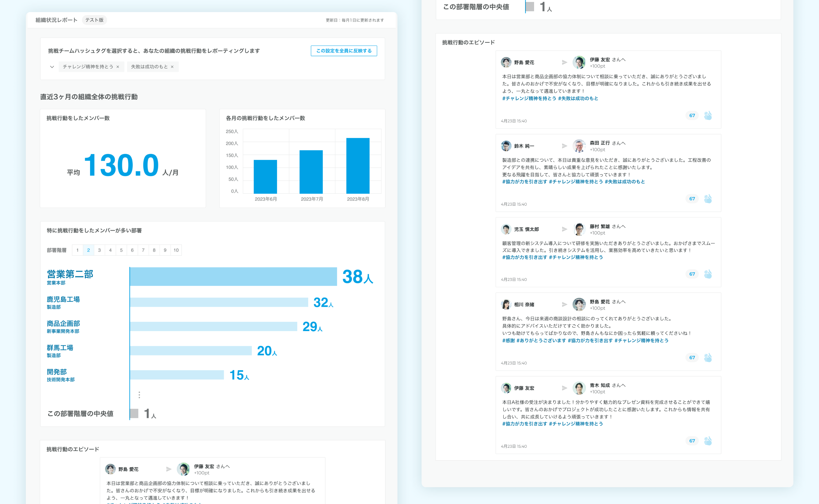The width and height of the screenshot is (819, 504).
Task: Select department level 2 tab
Action: click(88, 250)
